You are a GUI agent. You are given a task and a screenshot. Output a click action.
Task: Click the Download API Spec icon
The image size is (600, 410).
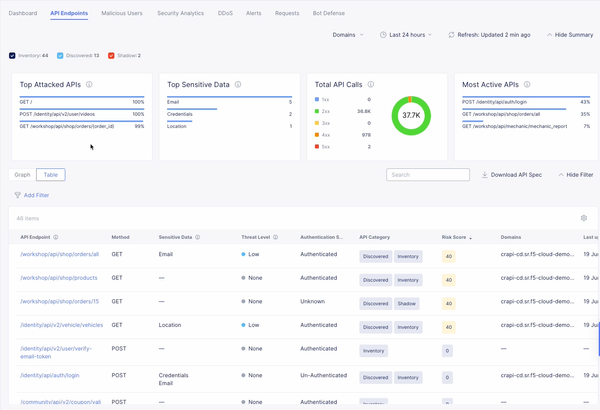tap(485, 175)
